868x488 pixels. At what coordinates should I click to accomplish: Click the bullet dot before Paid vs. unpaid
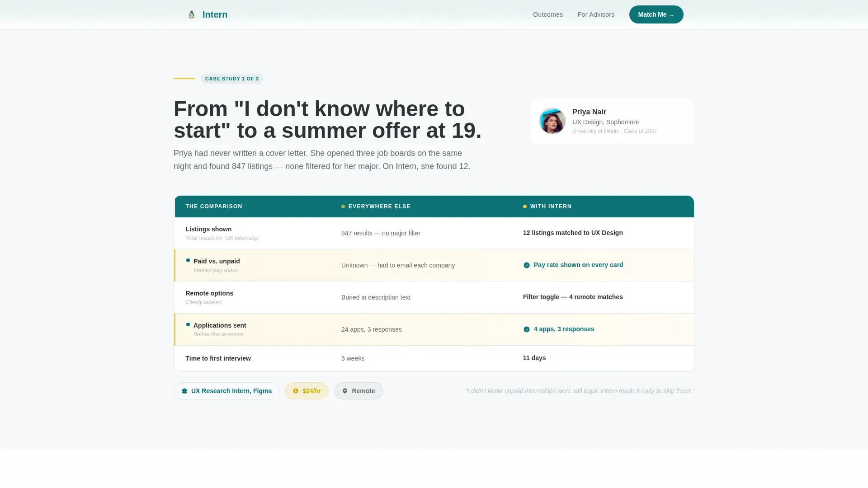[x=188, y=260]
